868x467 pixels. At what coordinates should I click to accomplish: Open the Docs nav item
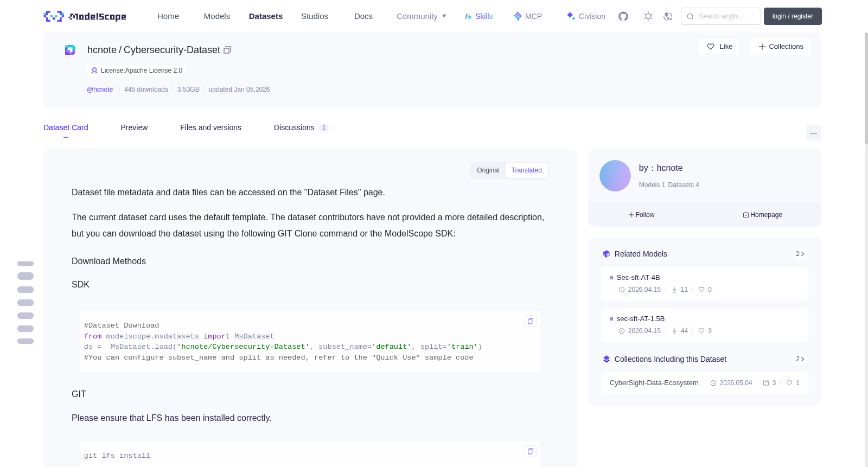coord(363,16)
